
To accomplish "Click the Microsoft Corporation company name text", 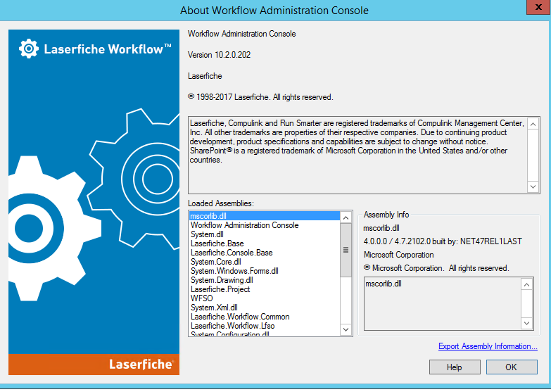I will pyautogui.click(x=399, y=255).
